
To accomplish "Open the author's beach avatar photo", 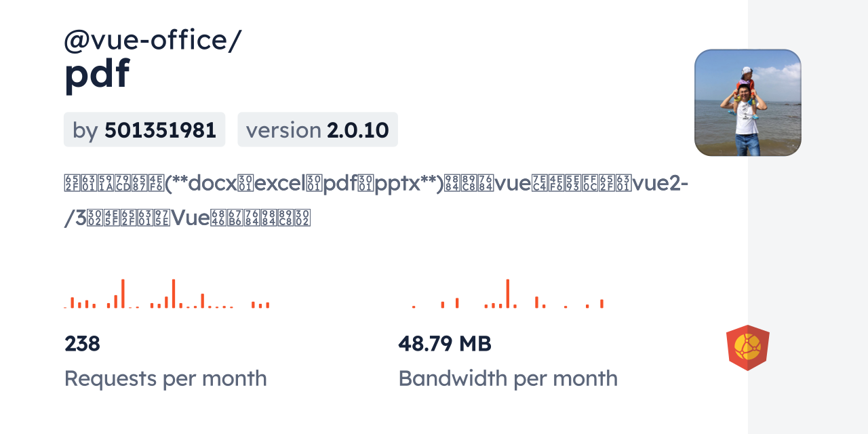I will point(747,102).
